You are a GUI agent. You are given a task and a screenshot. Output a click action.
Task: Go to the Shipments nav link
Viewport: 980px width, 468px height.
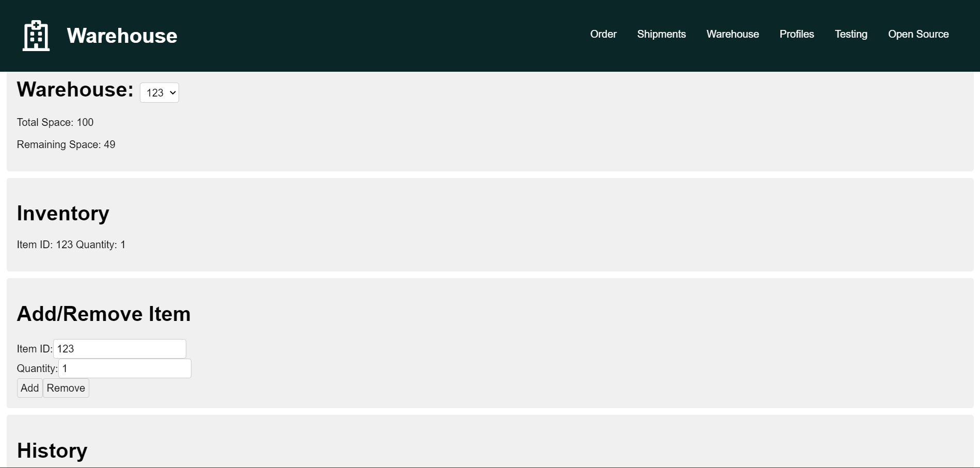661,34
